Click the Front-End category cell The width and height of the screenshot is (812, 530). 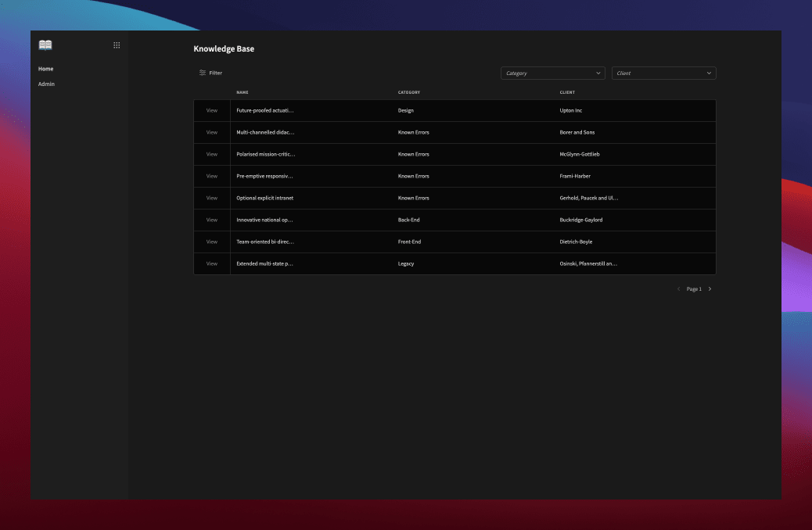click(x=409, y=242)
